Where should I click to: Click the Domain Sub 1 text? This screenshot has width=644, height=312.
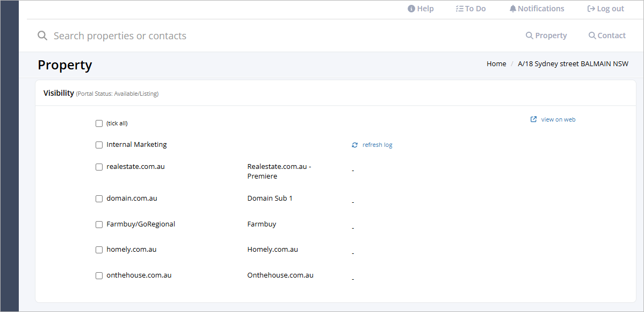270,198
